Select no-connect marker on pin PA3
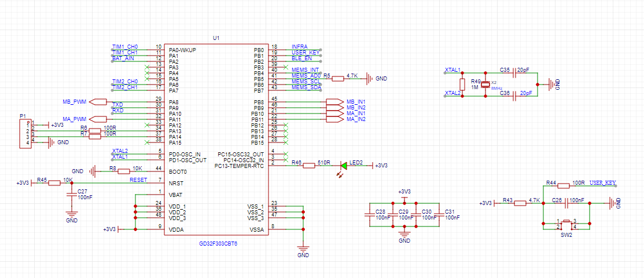This screenshot has width=644, height=278. [x=147, y=67]
